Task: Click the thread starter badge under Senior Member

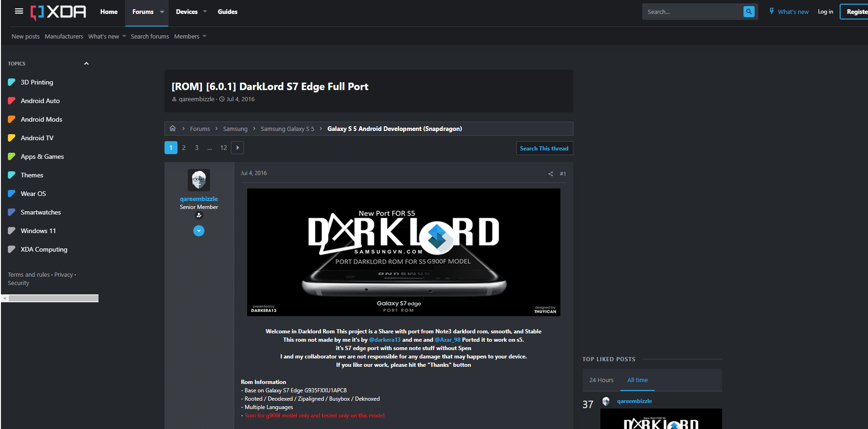Action: [199, 215]
